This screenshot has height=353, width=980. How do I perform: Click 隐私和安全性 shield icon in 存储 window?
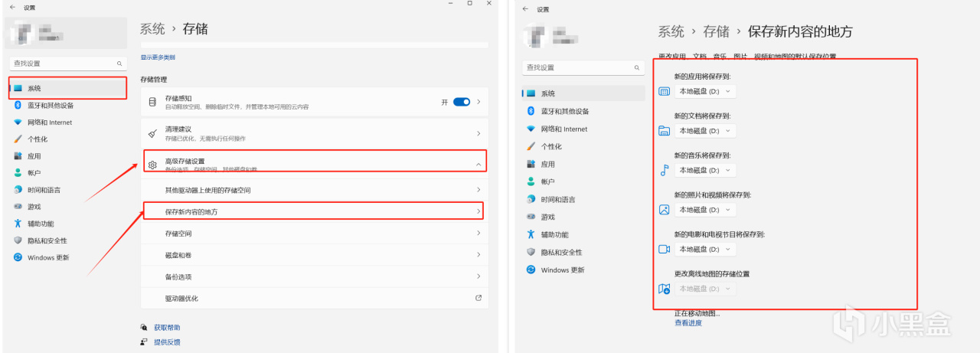(18, 240)
